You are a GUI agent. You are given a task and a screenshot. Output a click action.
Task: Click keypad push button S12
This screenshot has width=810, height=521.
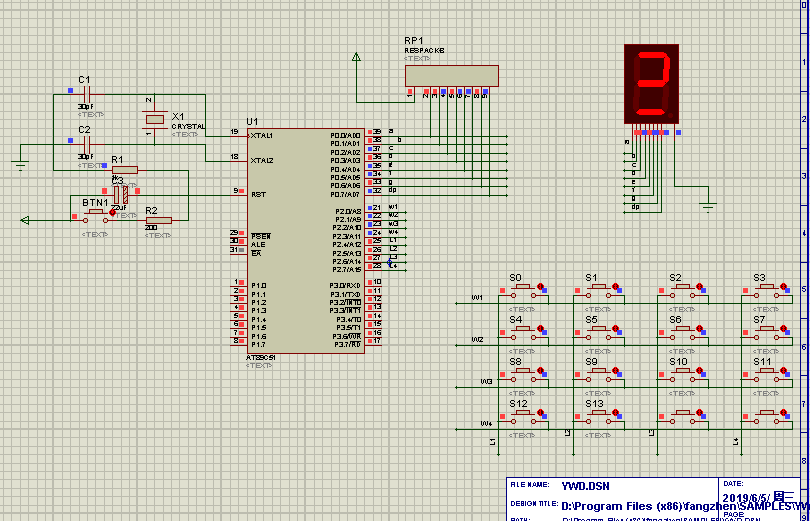pos(523,417)
